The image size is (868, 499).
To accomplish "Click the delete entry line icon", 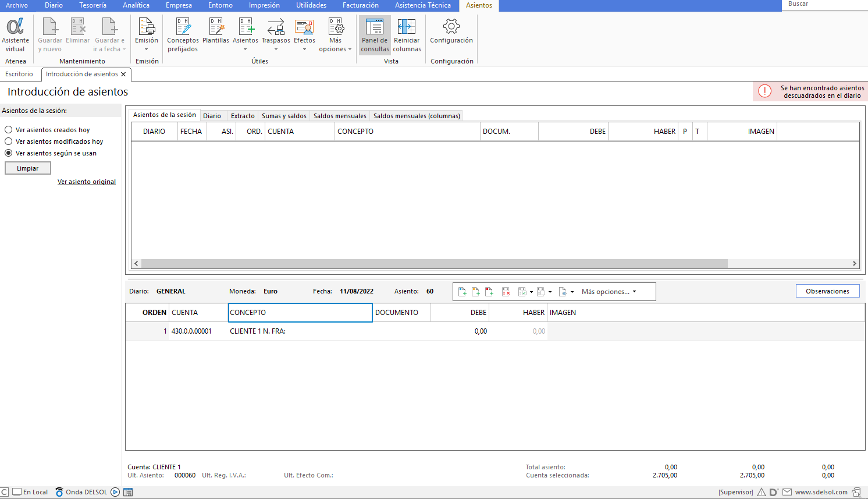I will pos(506,292).
